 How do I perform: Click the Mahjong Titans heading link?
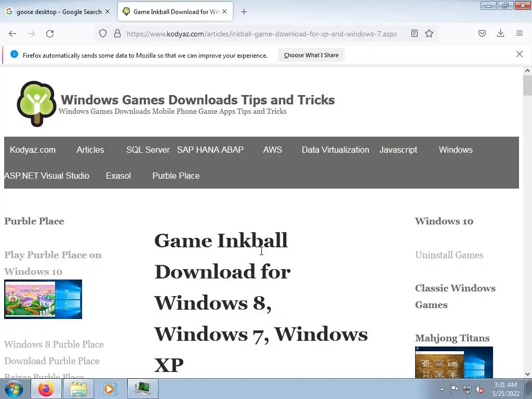[453, 338]
